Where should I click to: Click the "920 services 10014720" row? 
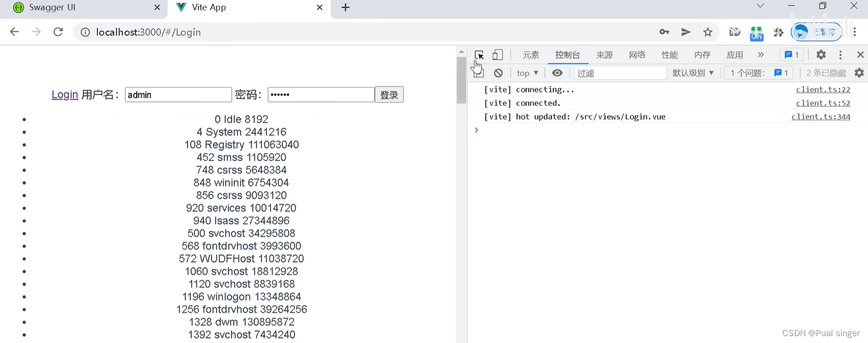click(x=242, y=208)
